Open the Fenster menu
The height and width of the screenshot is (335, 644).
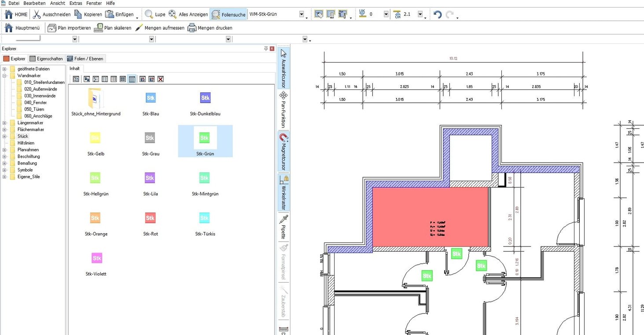(94, 3)
